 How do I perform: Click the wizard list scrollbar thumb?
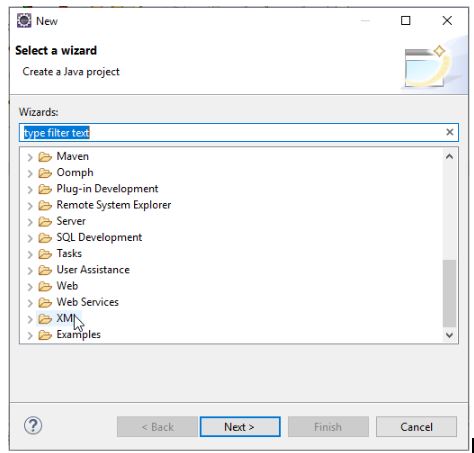click(x=449, y=293)
